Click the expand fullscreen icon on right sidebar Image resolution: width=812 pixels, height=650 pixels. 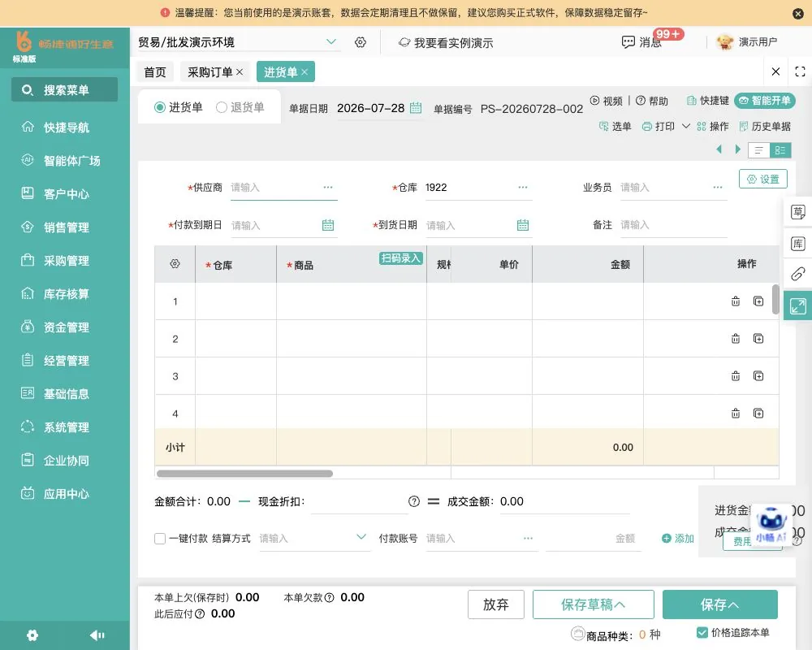pyautogui.click(x=798, y=306)
